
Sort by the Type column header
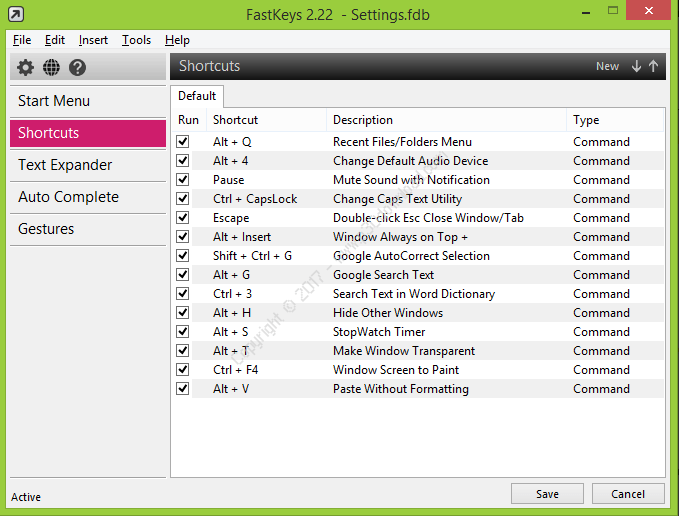[615, 120]
